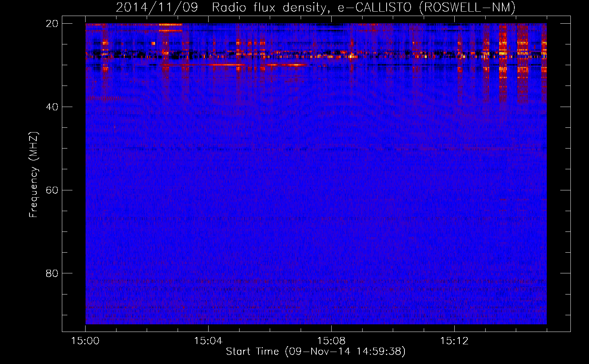The image size is (589, 364).
Task: Click the plot title "Radio flux density, e-CALLISTO (ROSWELL-NM)"
Action: (364, 7)
